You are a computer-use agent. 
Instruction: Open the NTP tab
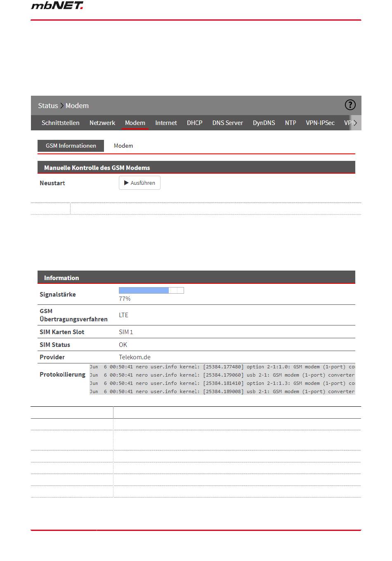(x=290, y=123)
